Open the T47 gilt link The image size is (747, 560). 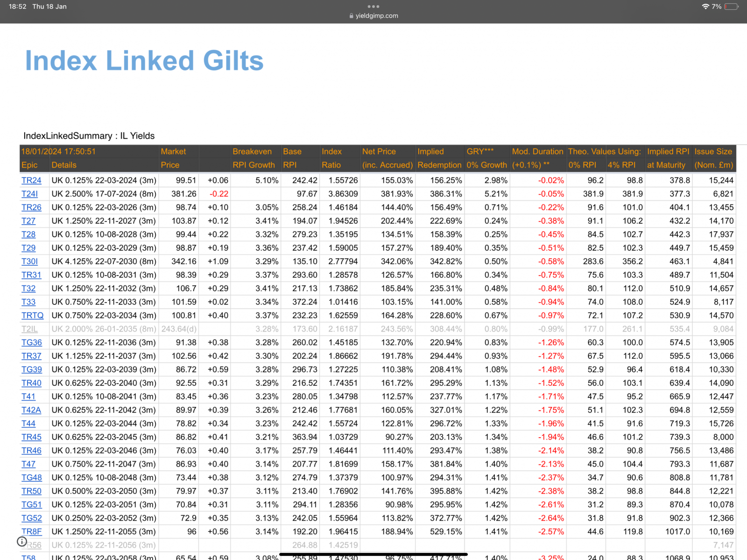(28, 464)
